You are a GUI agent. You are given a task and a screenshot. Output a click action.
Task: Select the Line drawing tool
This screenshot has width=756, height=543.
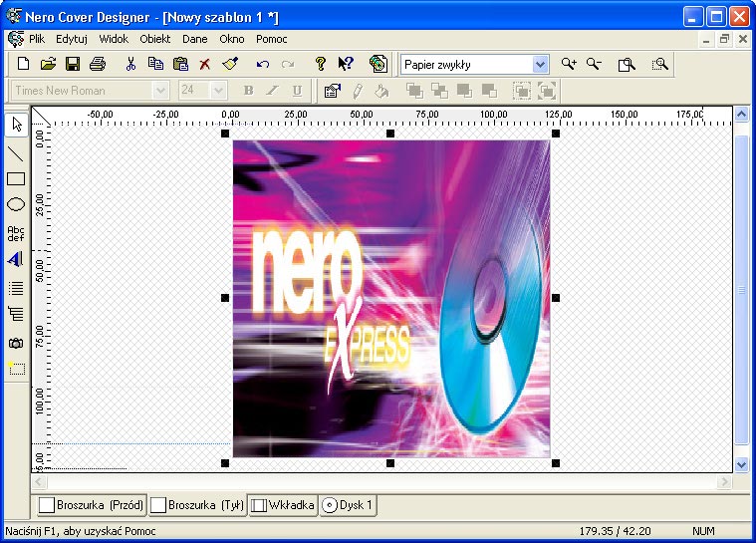click(x=16, y=153)
